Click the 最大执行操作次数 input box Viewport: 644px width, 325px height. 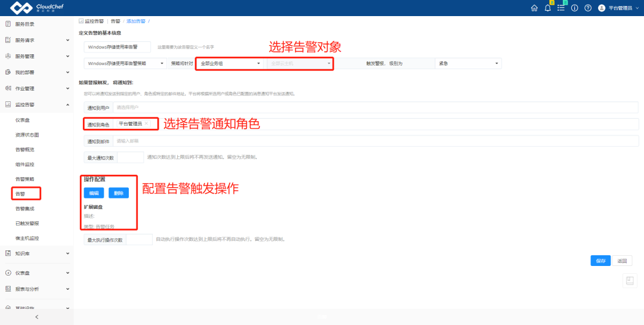tap(139, 240)
